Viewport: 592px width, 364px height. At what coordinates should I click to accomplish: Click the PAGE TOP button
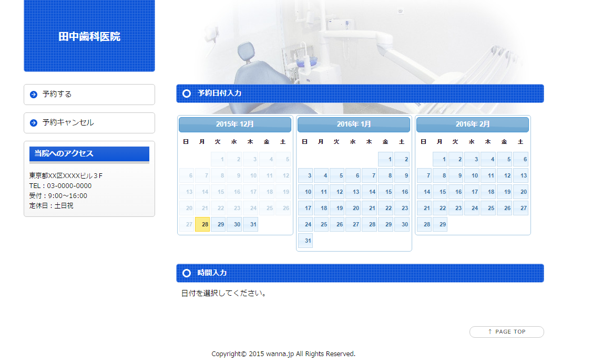click(506, 332)
